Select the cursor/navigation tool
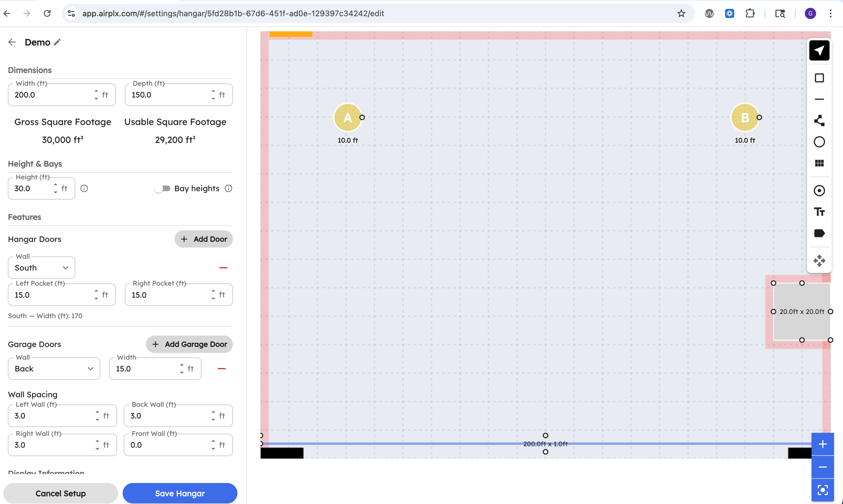Image resolution: width=843 pixels, height=504 pixels. 819,50
